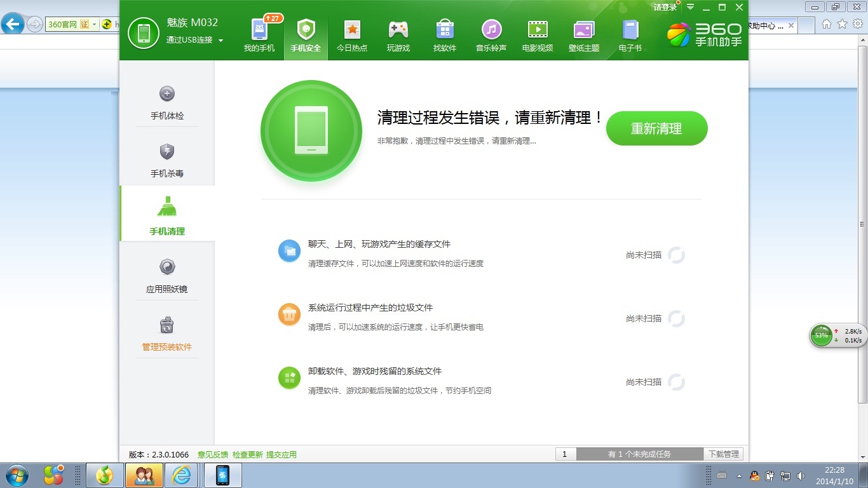
Task: Open 应用照妖镜 in the sidebar
Action: point(167,276)
